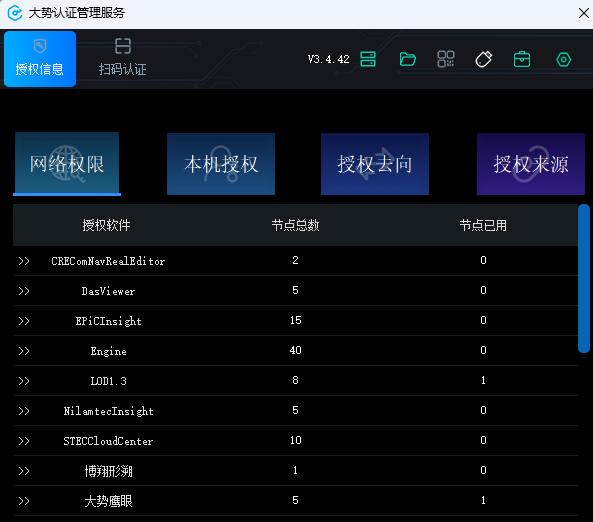Click the QR code grid icon
The image size is (593, 522).
[x=446, y=59]
